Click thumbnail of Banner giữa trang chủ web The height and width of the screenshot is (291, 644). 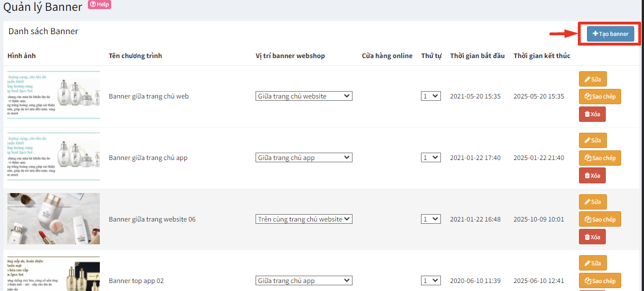pyautogui.click(x=53, y=96)
